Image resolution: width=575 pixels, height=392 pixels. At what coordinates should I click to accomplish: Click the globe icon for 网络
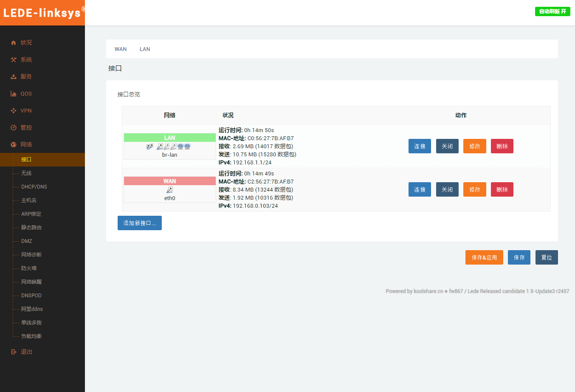click(14, 144)
